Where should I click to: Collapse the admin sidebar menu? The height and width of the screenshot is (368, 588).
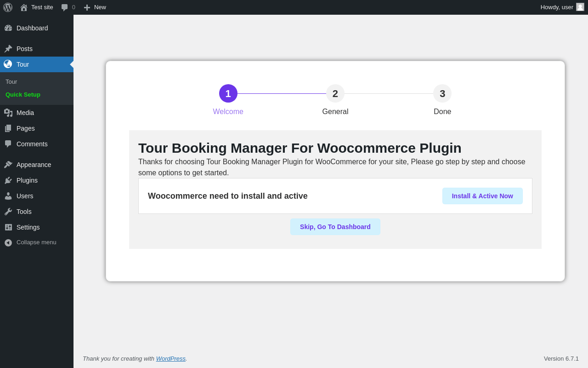click(x=36, y=242)
